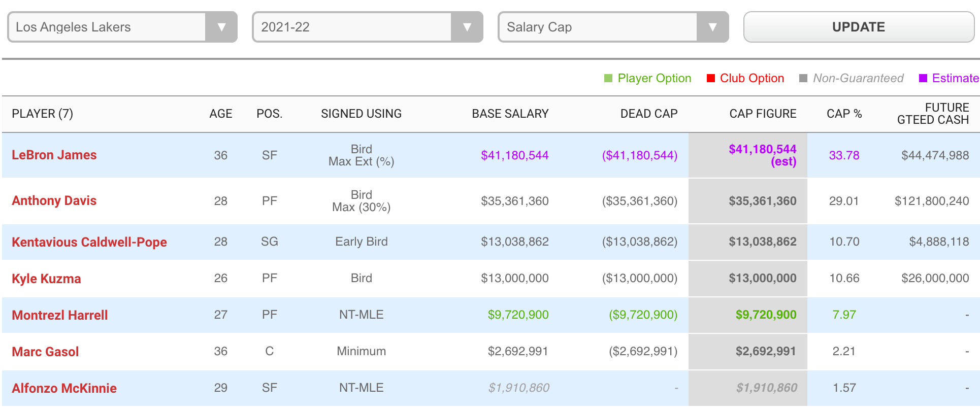This screenshot has height=409, width=980.
Task: Click Caldwell-Pope Early Bird cell
Action: (362, 242)
